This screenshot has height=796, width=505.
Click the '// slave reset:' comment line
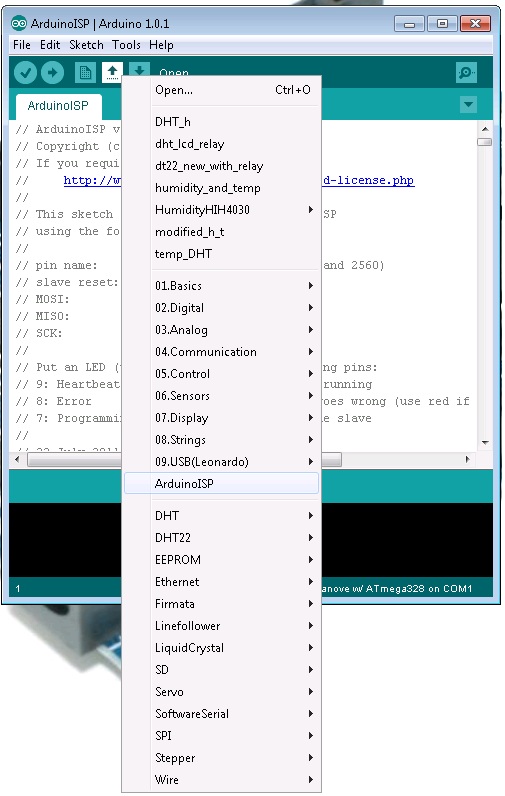[67, 282]
